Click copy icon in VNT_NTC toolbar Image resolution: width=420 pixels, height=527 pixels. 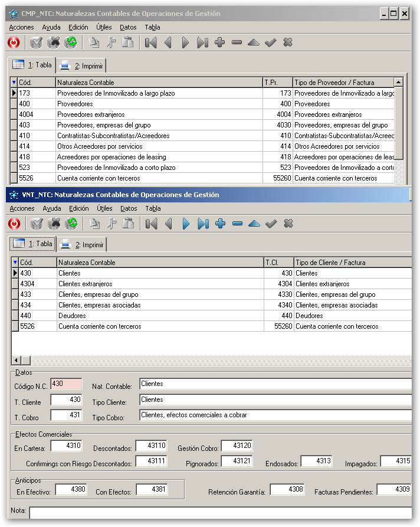click(94, 224)
